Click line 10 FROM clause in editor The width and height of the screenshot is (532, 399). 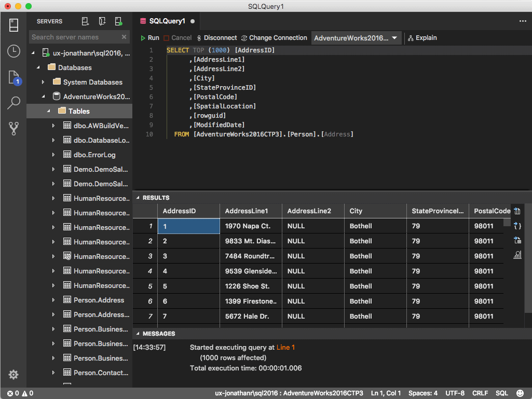[x=264, y=134]
